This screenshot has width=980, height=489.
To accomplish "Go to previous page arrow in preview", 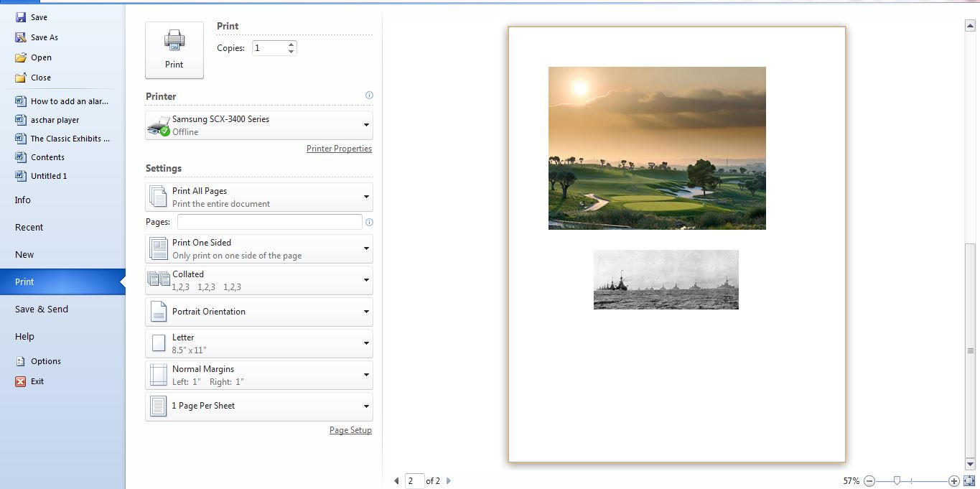I will pos(396,481).
